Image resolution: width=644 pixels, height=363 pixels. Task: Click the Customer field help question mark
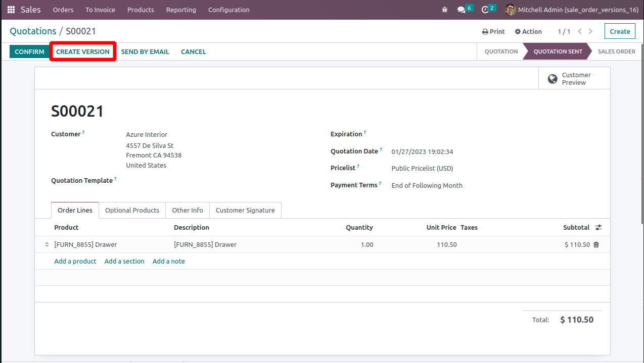pos(83,133)
